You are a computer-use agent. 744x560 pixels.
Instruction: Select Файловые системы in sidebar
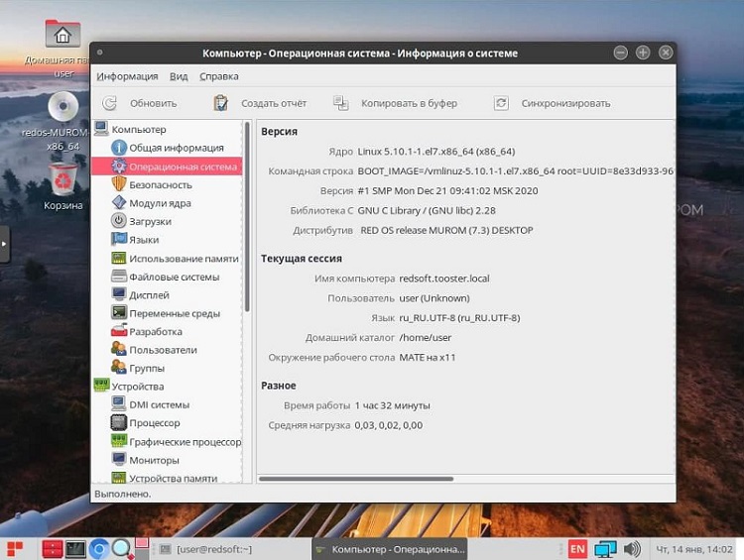tap(174, 277)
